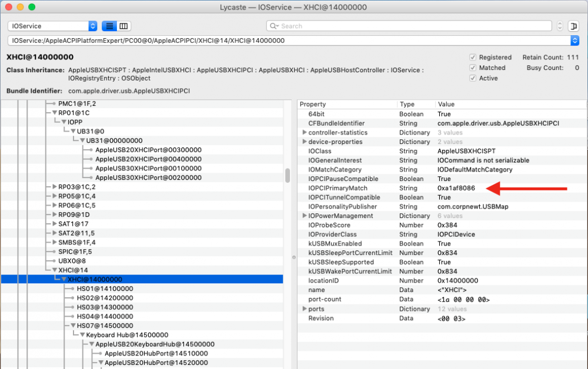Click the 0xa1af8086 value
Image resolution: width=588 pixels, height=369 pixels.
456,188
